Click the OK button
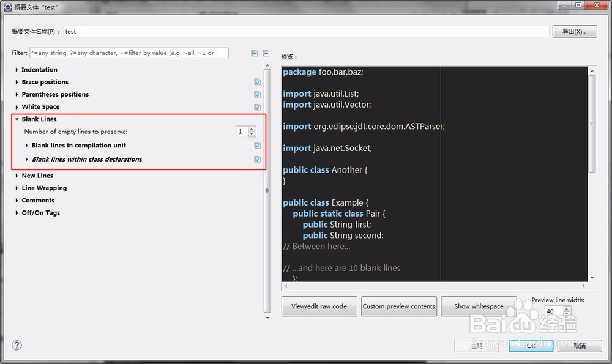612x364 pixels. click(x=531, y=346)
